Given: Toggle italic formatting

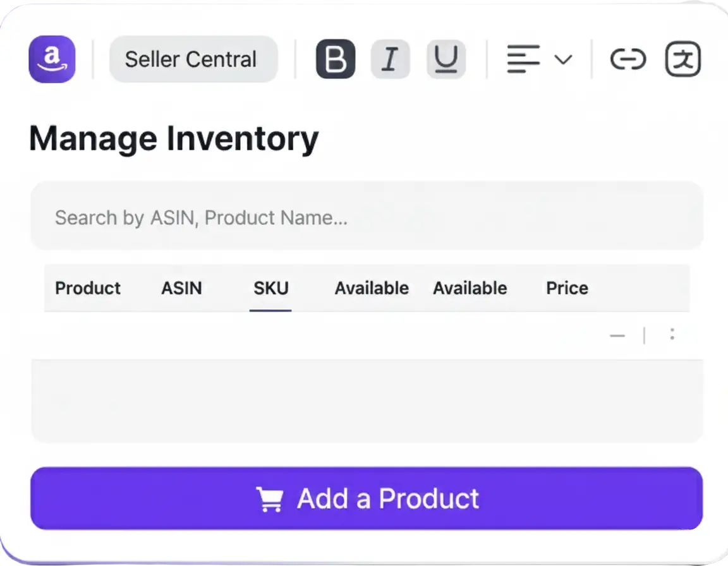Looking at the screenshot, I should [390, 59].
